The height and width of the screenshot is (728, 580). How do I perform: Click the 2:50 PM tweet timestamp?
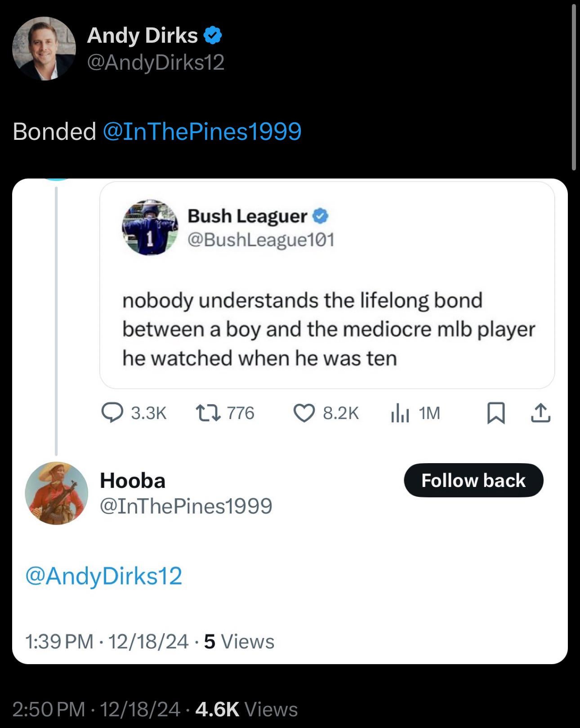[49, 709]
